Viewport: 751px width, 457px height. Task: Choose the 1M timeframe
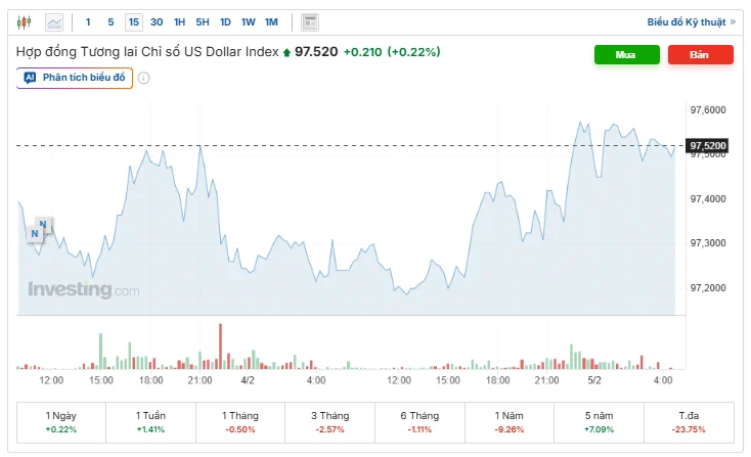coord(271,21)
